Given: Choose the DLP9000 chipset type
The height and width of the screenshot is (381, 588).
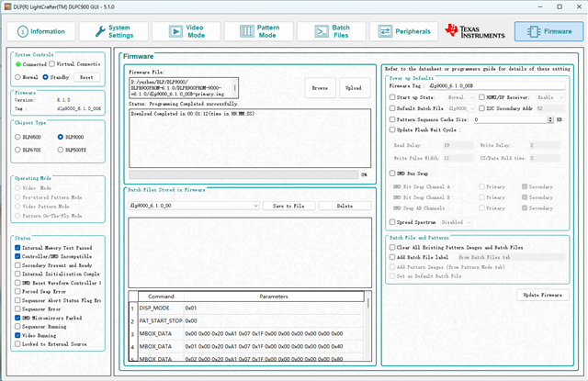Looking at the screenshot, I should [x=61, y=137].
